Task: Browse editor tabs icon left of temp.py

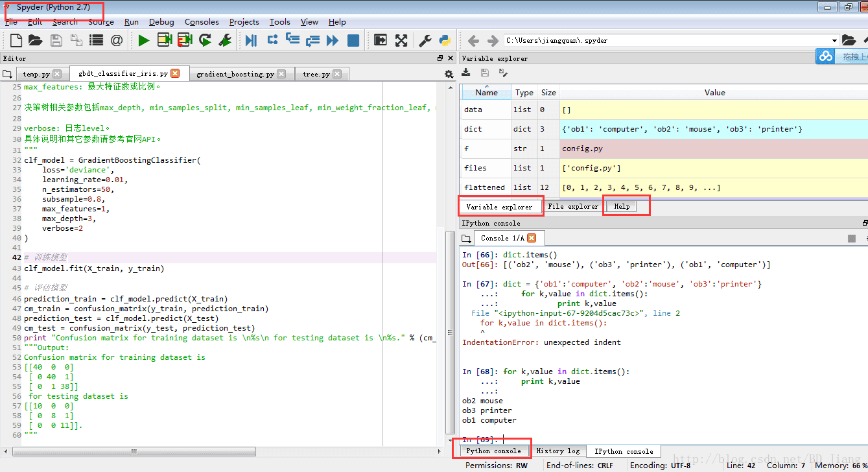Action: (8, 74)
